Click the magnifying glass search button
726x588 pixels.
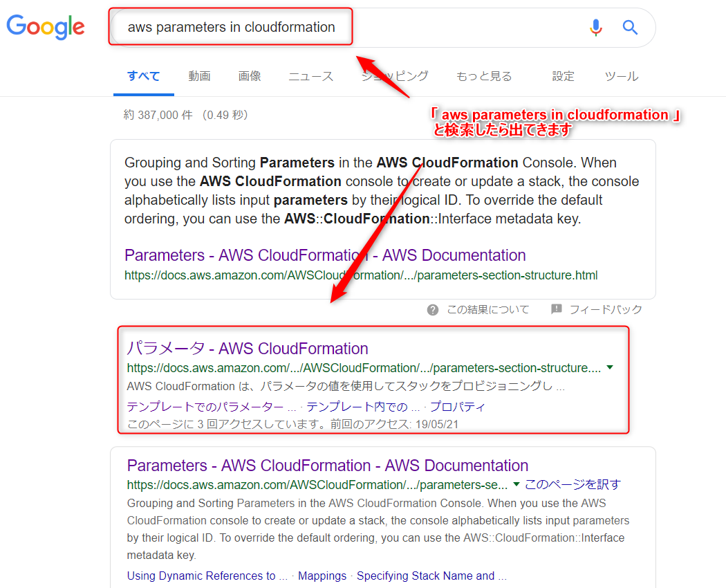pyautogui.click(x=630, y=28)
